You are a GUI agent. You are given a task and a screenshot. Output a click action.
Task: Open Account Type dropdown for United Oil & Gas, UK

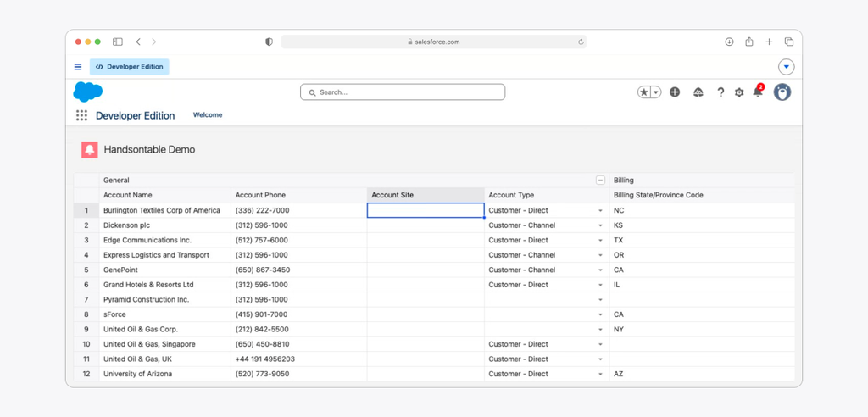point(600,359)
